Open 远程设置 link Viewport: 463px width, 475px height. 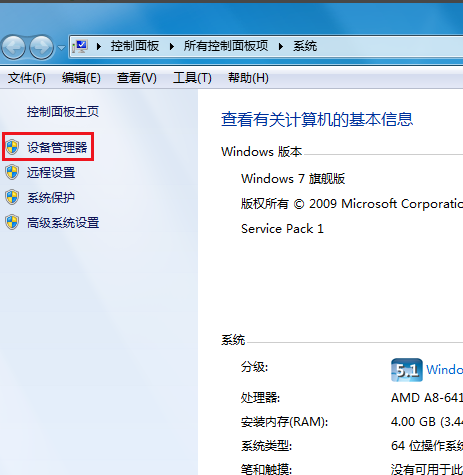tap(51, 173)
